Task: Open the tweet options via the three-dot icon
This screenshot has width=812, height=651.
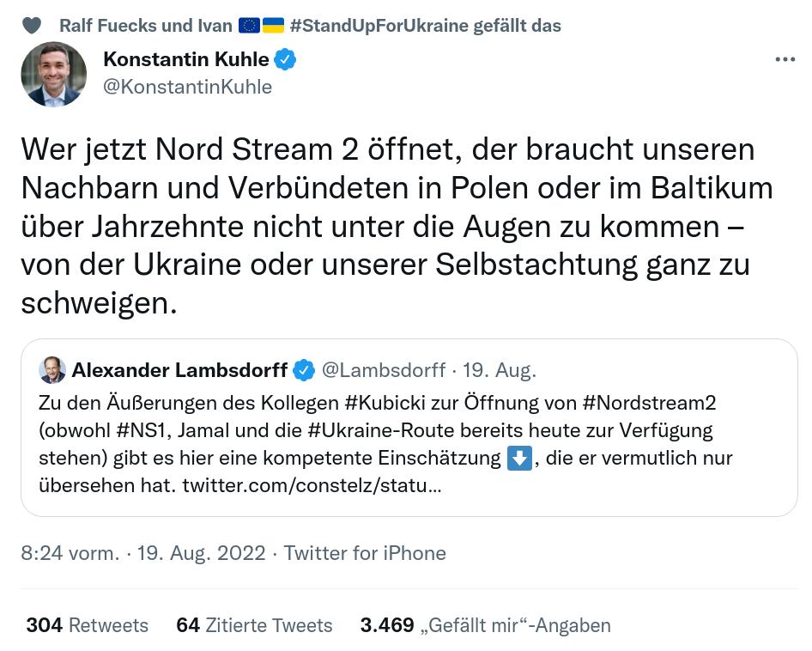Action: (x=784, y=58)
